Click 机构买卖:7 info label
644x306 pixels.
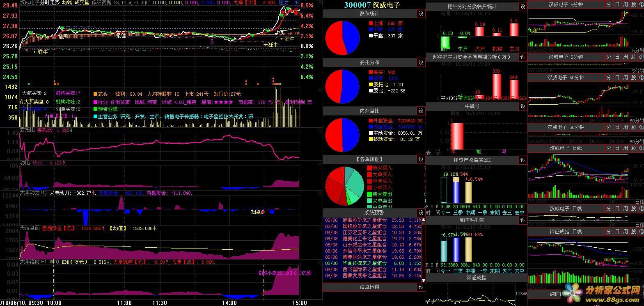[68, 93]
